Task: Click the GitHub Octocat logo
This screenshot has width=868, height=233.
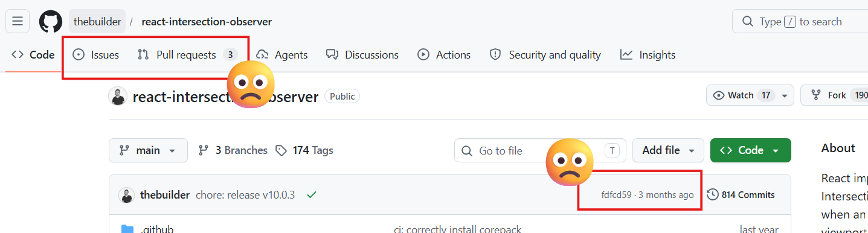Action: [x=51, y=22]
